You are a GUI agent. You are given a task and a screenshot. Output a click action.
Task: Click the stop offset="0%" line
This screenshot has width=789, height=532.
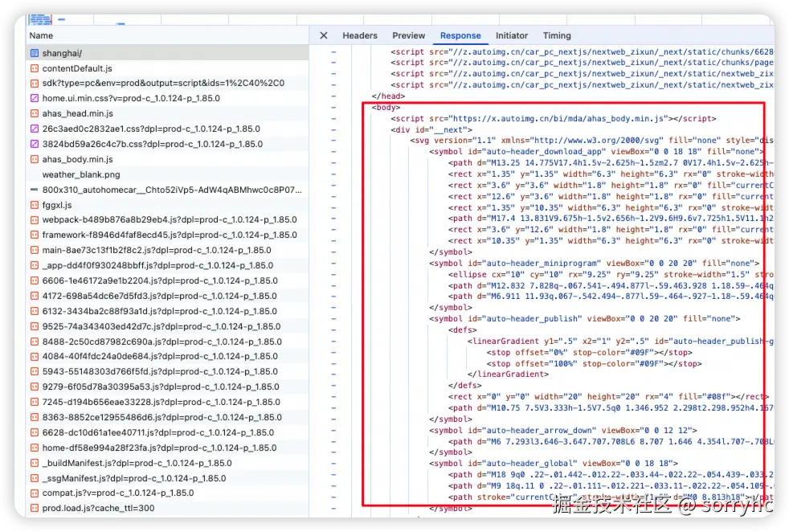click(x=589, y=353)
